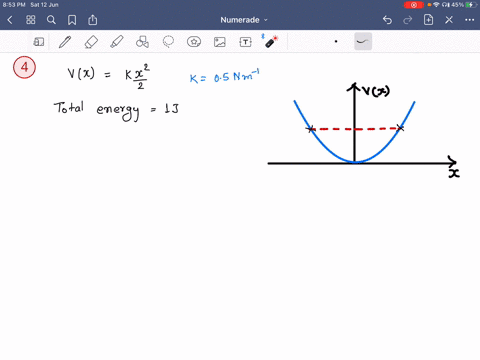Select the Text box tool
This screenshot has height=360, width=480.
(x=245, y=42)
